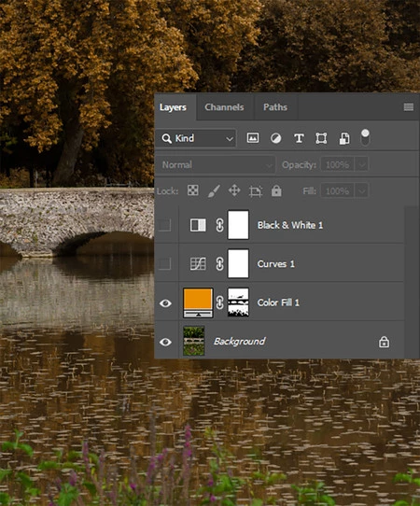The image size is (420, 506).
Task: Open the Normal blend mode dropdown
Action: pos(216,165)
